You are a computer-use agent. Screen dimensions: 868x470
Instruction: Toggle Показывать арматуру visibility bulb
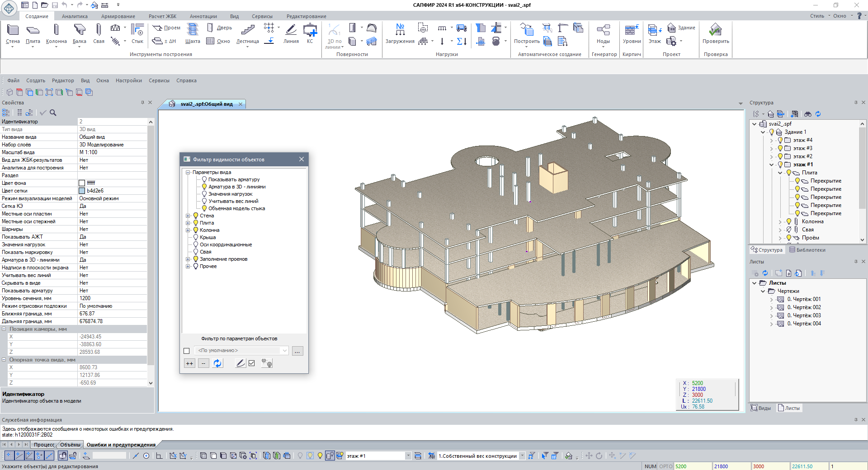click(x=204, y=179)
